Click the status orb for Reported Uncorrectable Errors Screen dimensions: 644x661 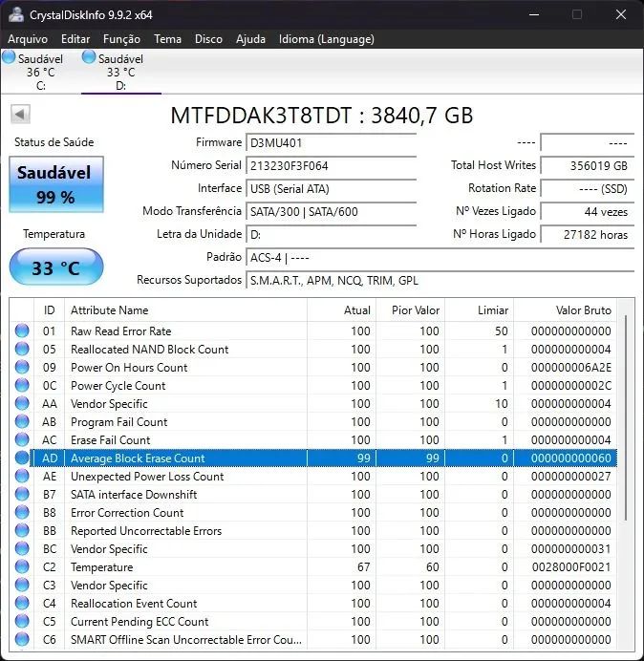click(x=22, y=530)
